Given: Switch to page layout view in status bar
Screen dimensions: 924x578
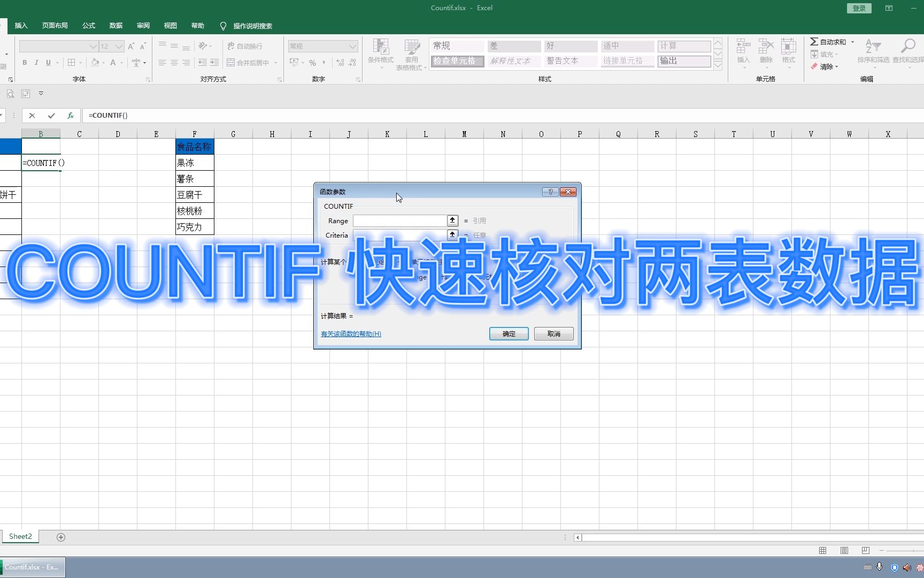Looking at the screenshot, I should 844,550.
